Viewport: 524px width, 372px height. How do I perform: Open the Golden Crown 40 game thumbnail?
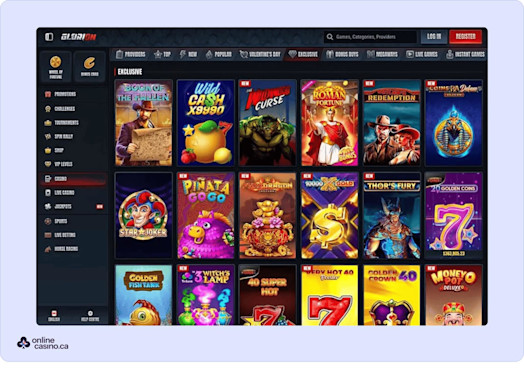[392, 295]
